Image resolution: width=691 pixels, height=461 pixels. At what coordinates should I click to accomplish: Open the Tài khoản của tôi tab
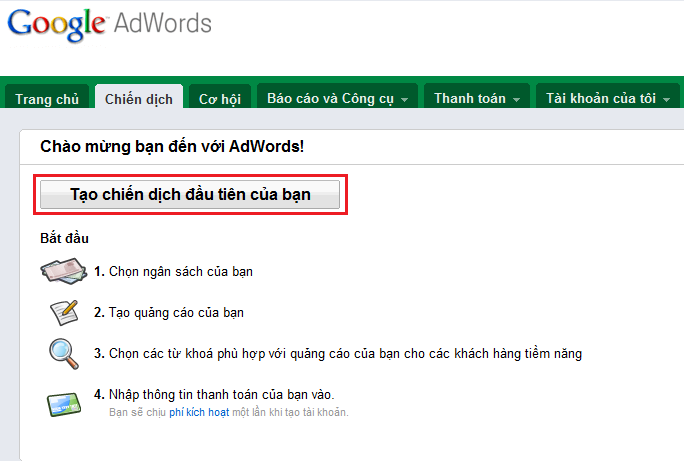tap(608, 98)
